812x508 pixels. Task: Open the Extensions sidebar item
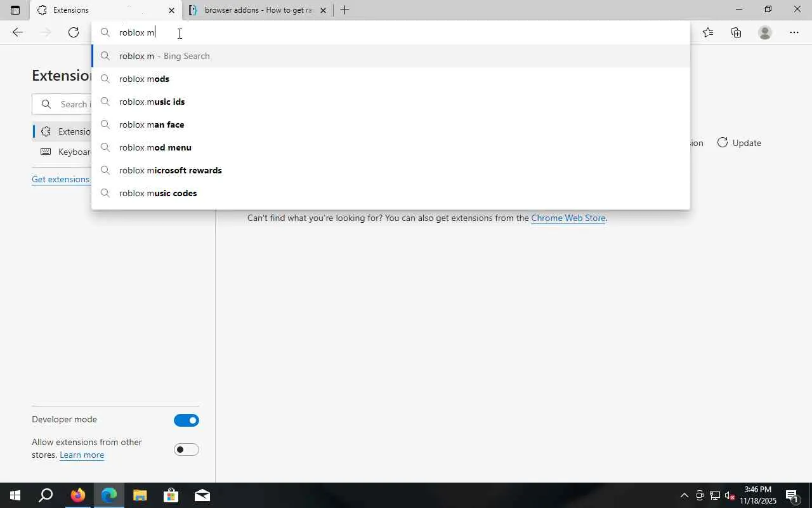pos(62,131)
